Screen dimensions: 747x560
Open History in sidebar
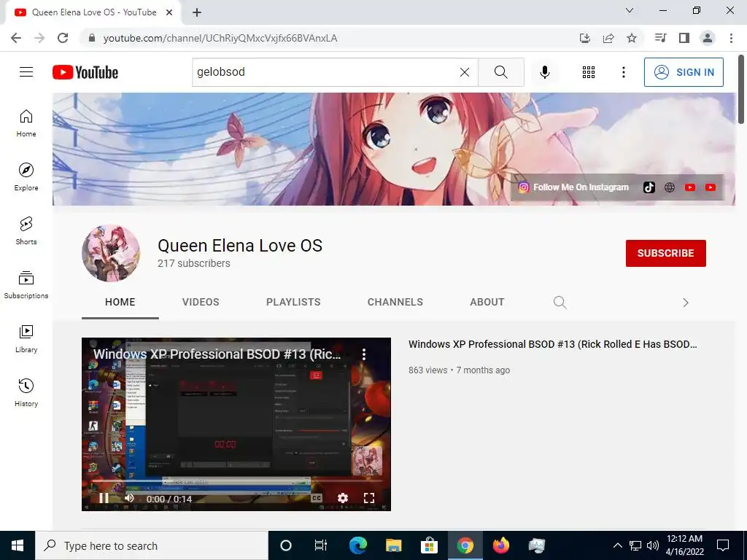(x=26, y=393)
